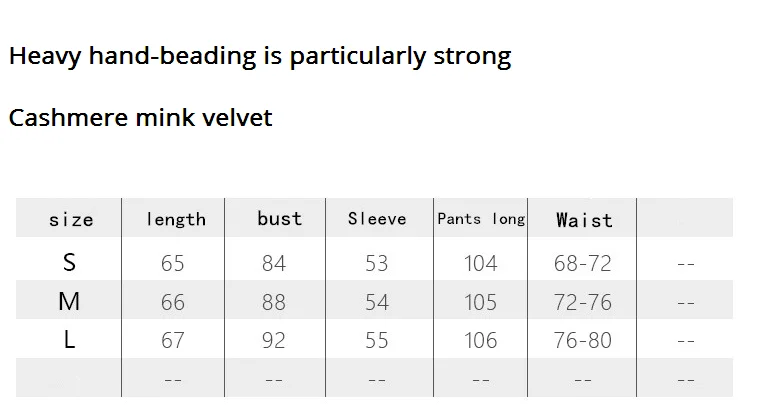Click bust value 88
The image size is (776, 418).
(274, 302)
